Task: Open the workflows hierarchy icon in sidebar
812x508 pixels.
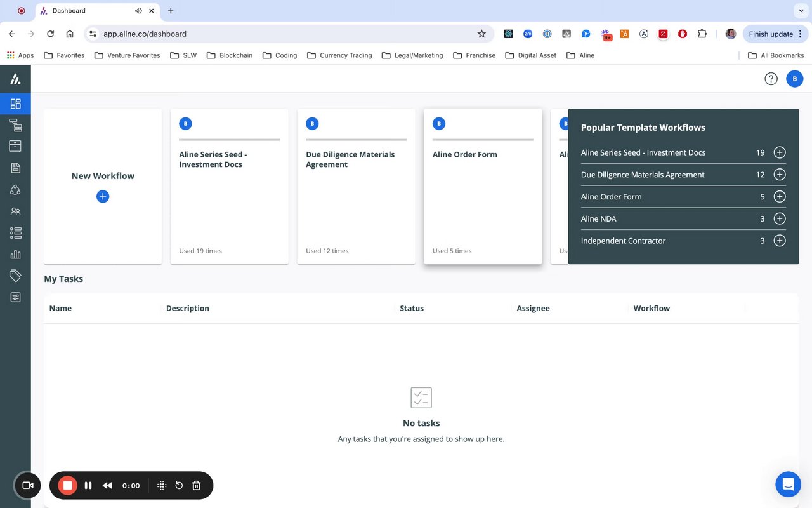Action: coord(15,125)
